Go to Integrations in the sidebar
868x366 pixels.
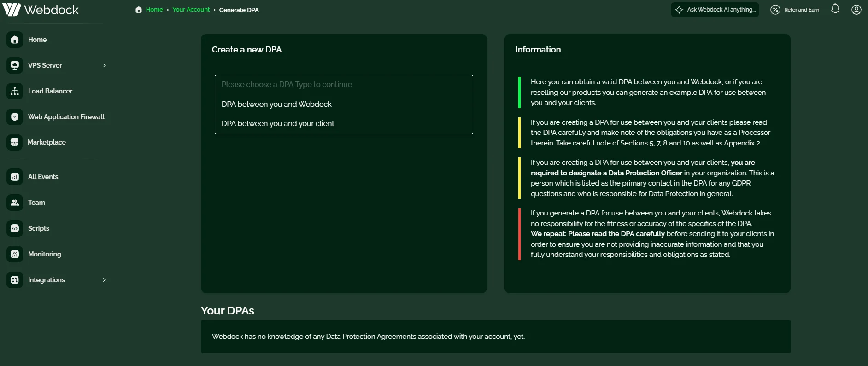point(47,280)
